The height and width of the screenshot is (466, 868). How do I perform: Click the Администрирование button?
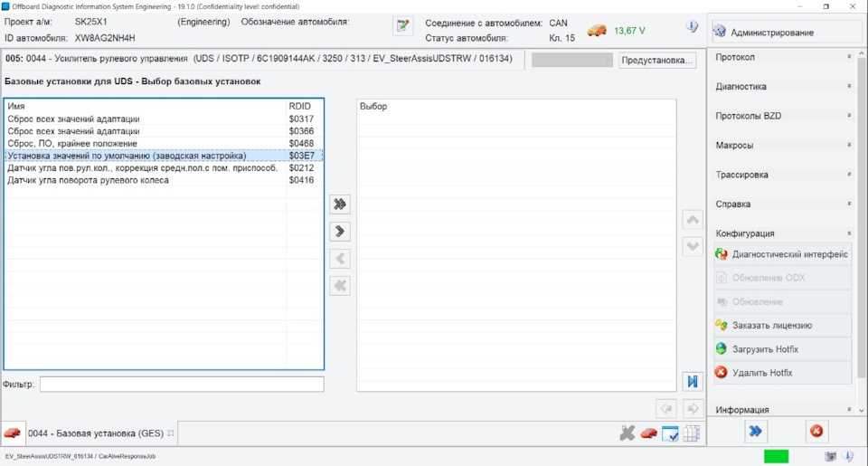pos(788,33)
